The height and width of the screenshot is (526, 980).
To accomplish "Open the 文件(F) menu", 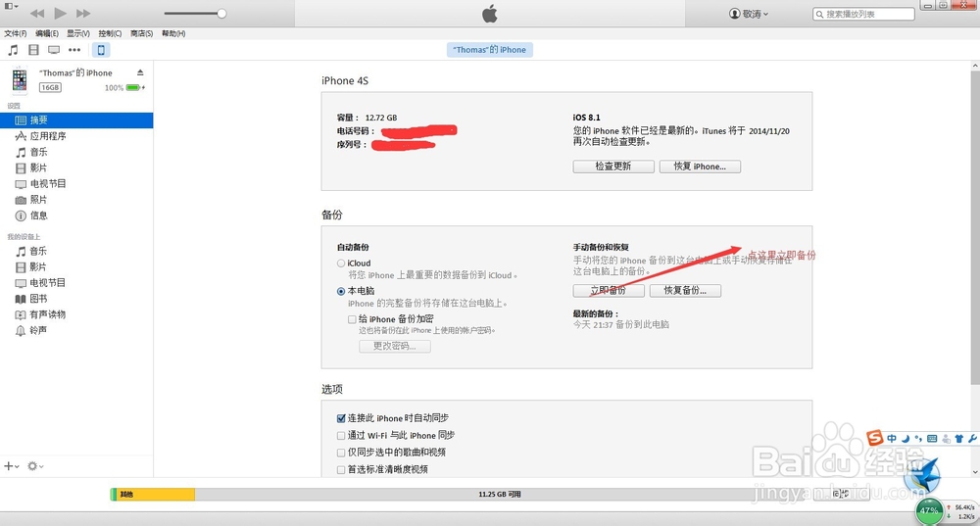I will [x=16, y=33].
